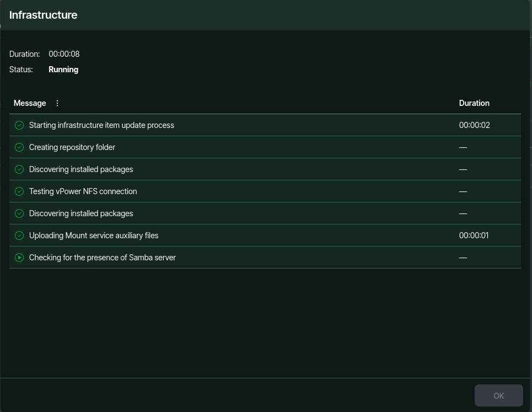Click the 00:00:01 duration cell
Image resolution: width=532 pixels, height=412 pixels.
474,236
